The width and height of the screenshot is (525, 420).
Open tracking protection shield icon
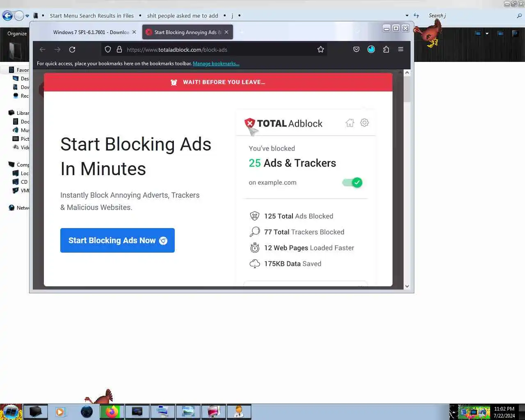108,50
